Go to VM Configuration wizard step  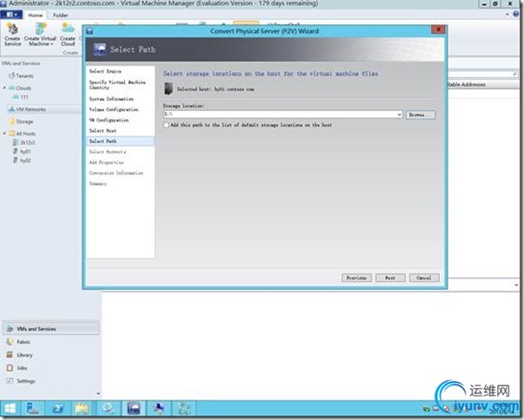(x=109, y=120)
